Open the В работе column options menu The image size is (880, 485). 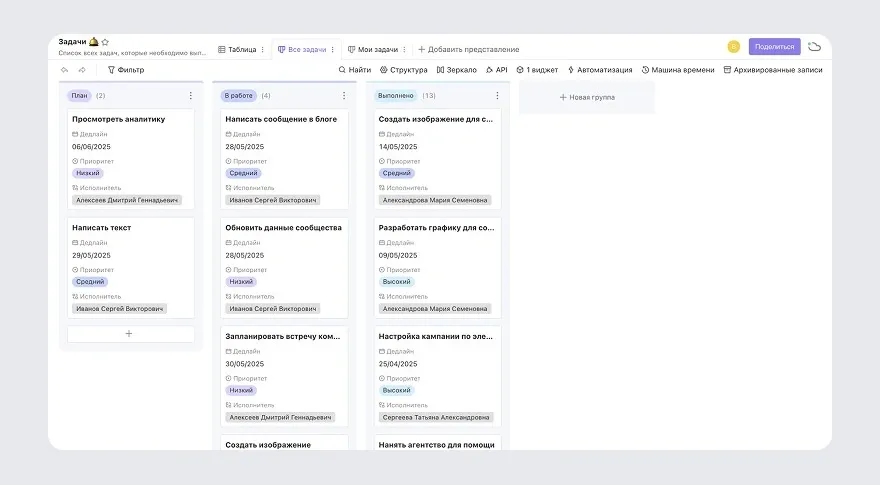tap(344, 96)
